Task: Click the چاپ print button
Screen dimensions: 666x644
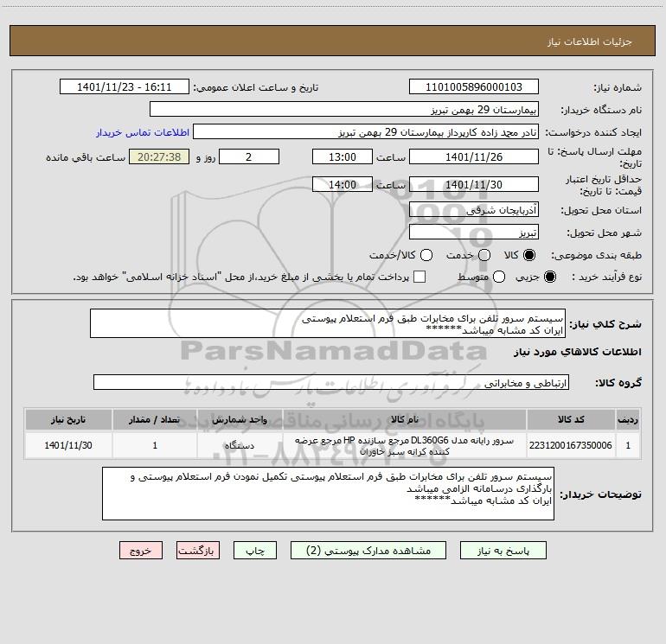Action: coord(255,551)
